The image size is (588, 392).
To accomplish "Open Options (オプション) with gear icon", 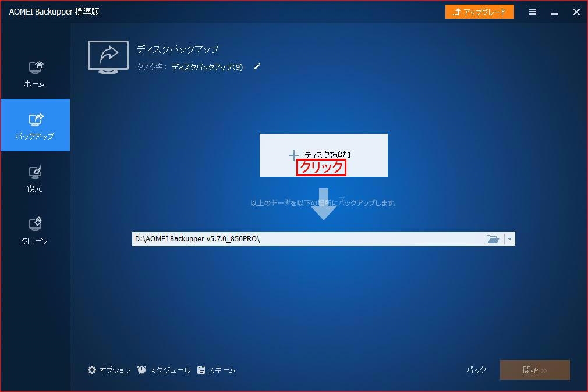I will (x=109, y=370).
